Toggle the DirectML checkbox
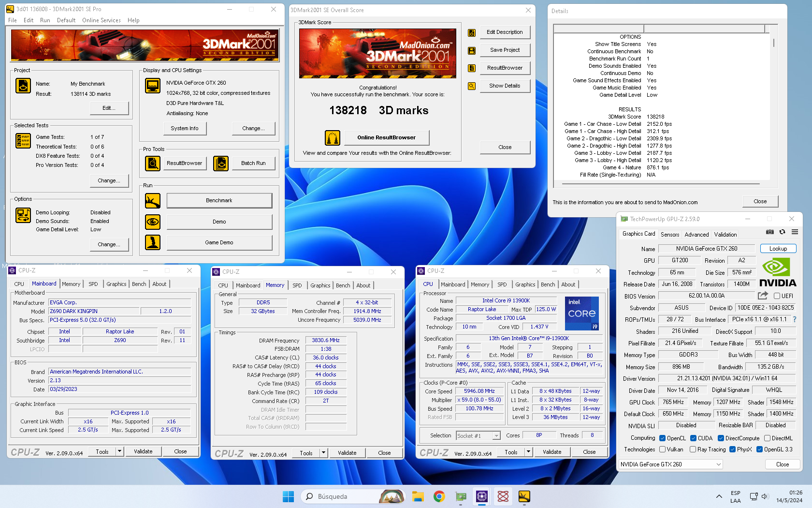The width and height of the screenshot is (812, 508). tap(767, 438)
